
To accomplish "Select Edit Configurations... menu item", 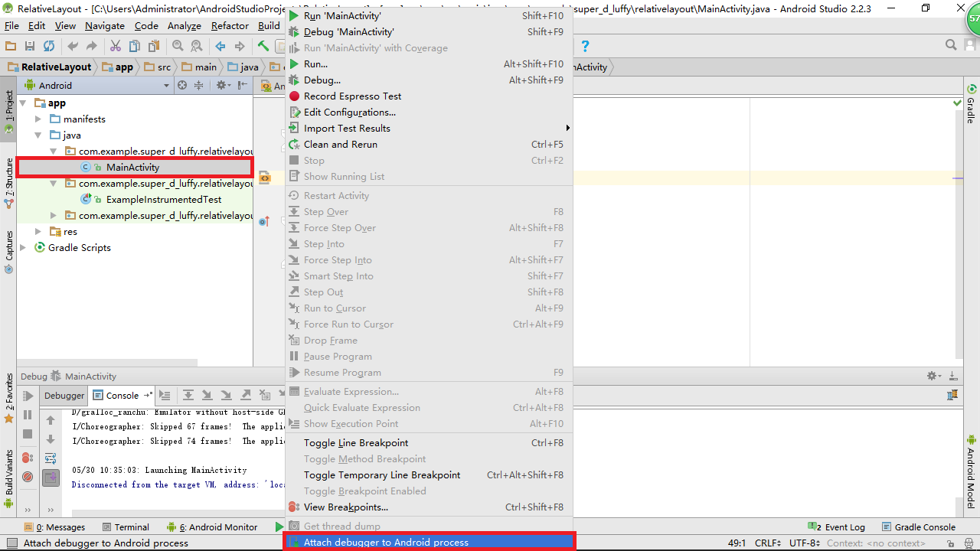I will click(430, 112).
